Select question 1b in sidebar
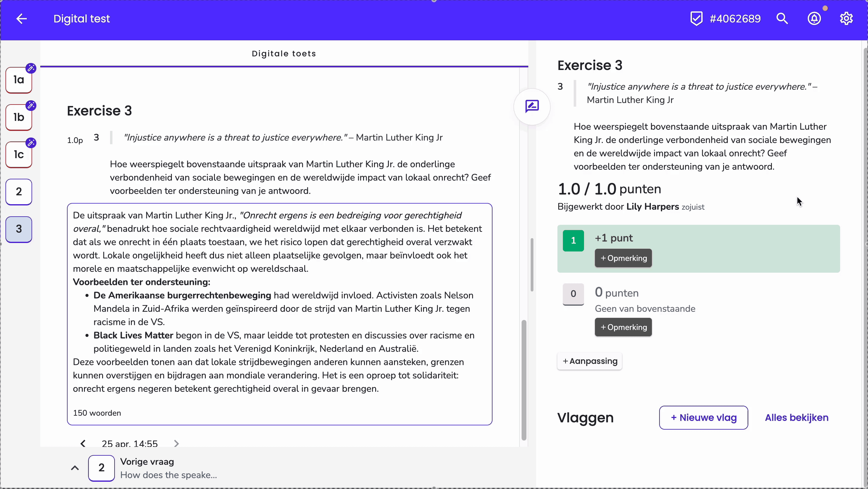 click(19, 118)
